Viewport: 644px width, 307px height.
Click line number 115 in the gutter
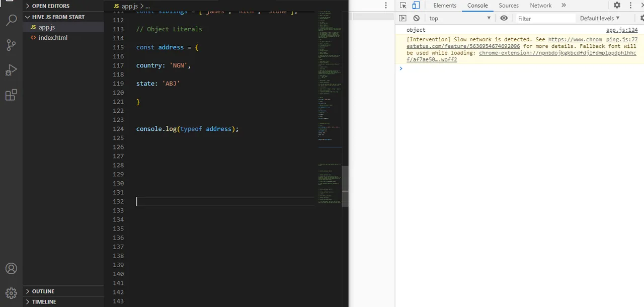click(x=118, y=47)
